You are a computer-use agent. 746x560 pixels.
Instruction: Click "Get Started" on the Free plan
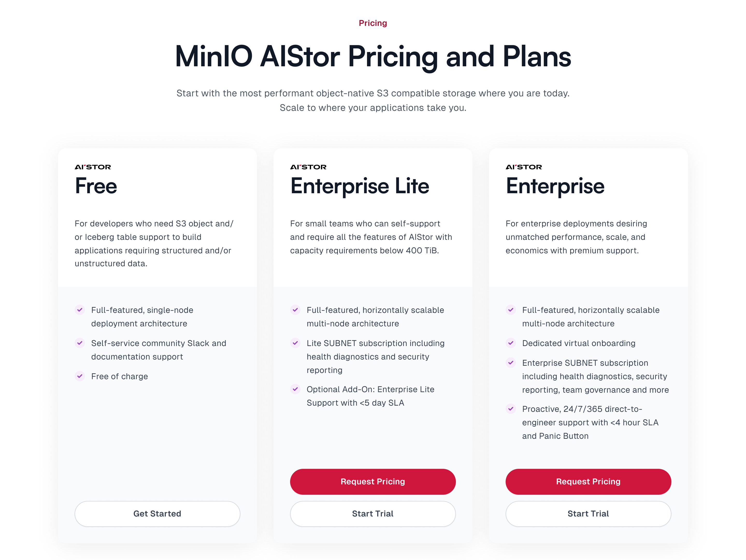point(157,513)
